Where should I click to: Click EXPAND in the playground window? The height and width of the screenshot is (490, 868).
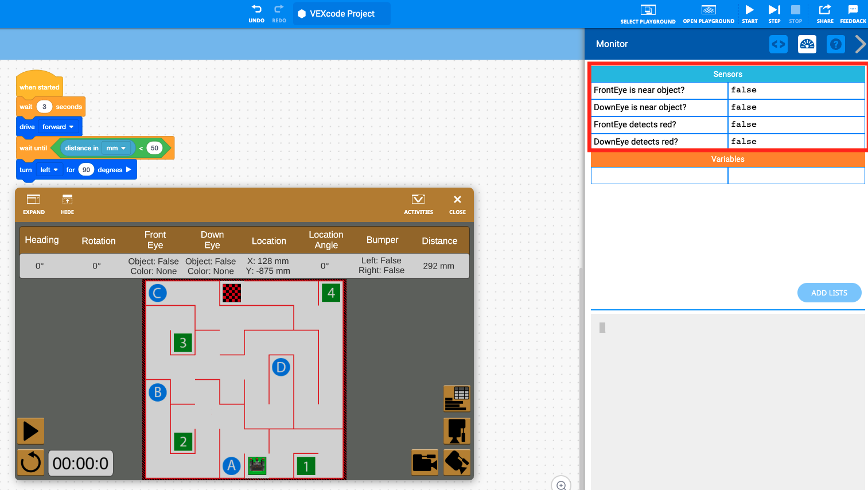click(33, 204)
